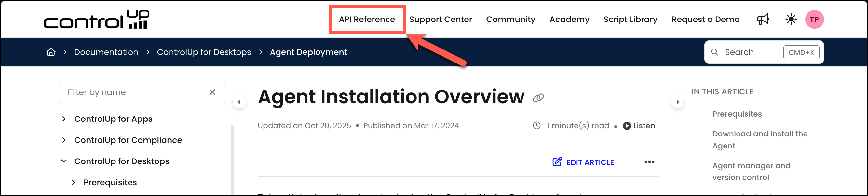Play the Listen audio button
This screenshot has height=196, width=868.
(639, 126)
